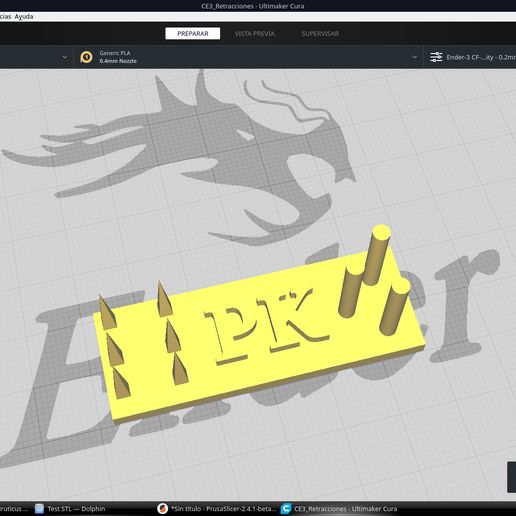Open the VISTA PREVIA tab

click(x=255, y=34)
